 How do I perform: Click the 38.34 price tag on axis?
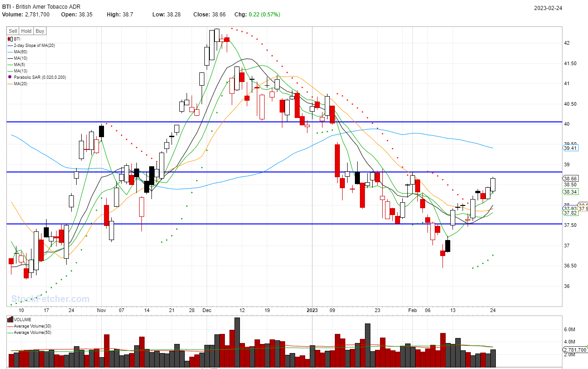pyautogui.click(x=570, y=192)
